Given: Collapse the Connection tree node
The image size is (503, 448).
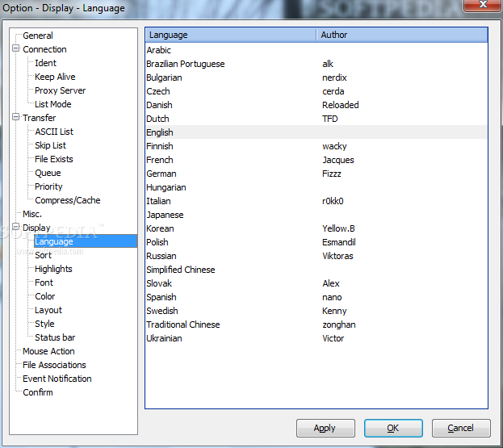Looking at the screenshot, I should [x=15, y=48].
